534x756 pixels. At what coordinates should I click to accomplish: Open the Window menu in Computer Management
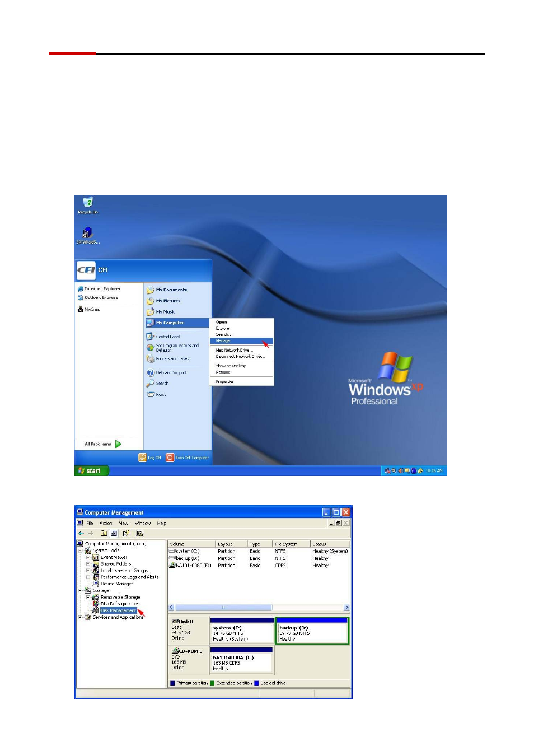(x=142, y=524)
